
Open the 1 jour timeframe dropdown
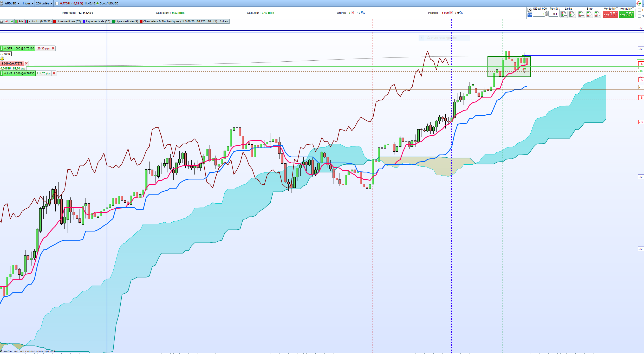point(28,3)
